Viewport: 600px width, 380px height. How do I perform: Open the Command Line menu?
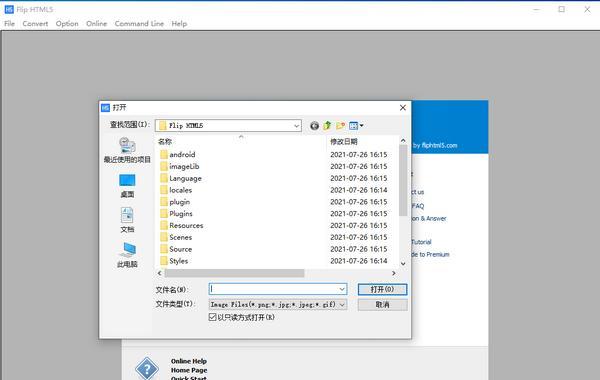tap(139, 24)
